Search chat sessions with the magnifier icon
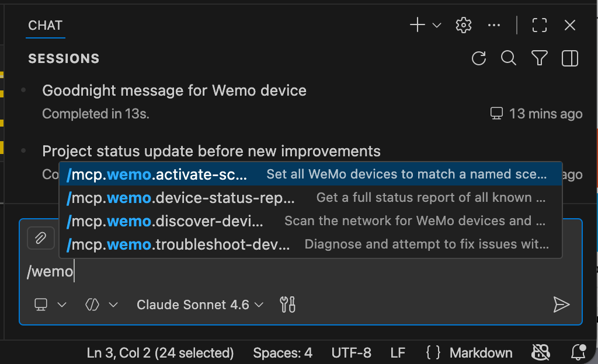The width and height of the screenshot is (598, 364). [509, 58]
